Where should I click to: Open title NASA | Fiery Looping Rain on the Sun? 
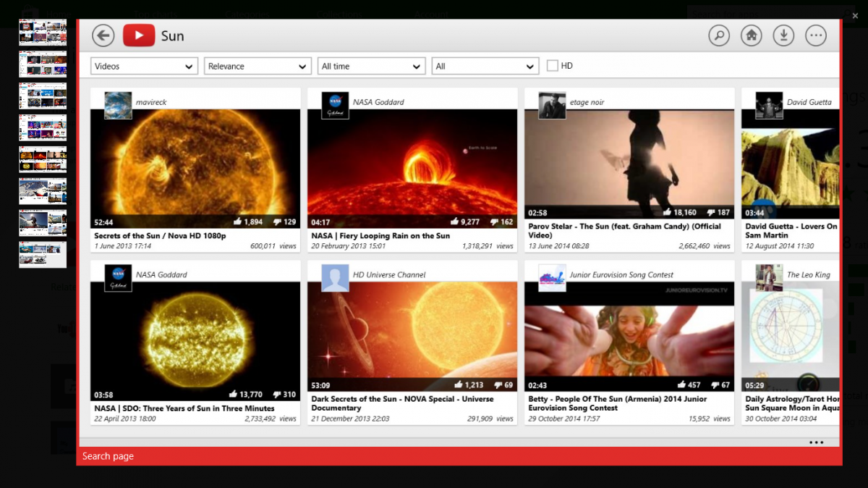(x=380, y=235)
